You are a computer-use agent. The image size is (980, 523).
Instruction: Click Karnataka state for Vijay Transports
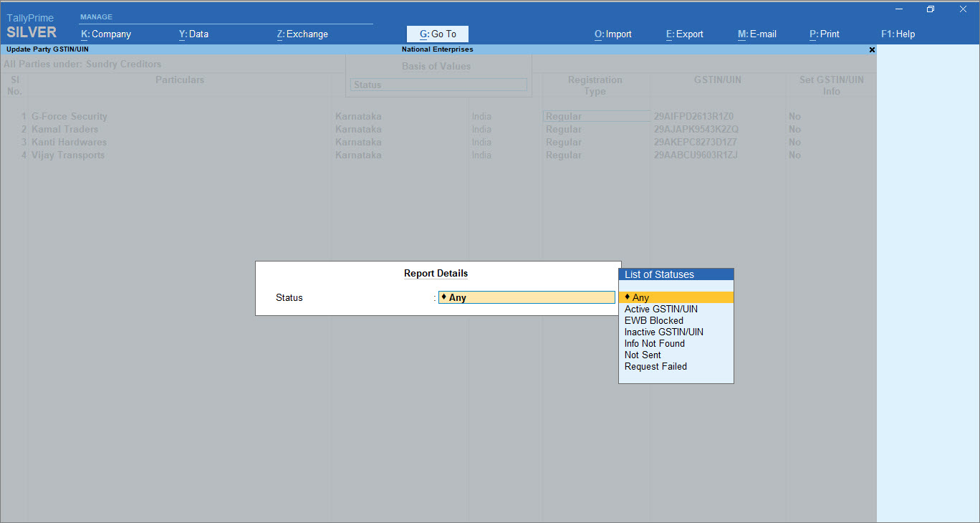point(358,155)
